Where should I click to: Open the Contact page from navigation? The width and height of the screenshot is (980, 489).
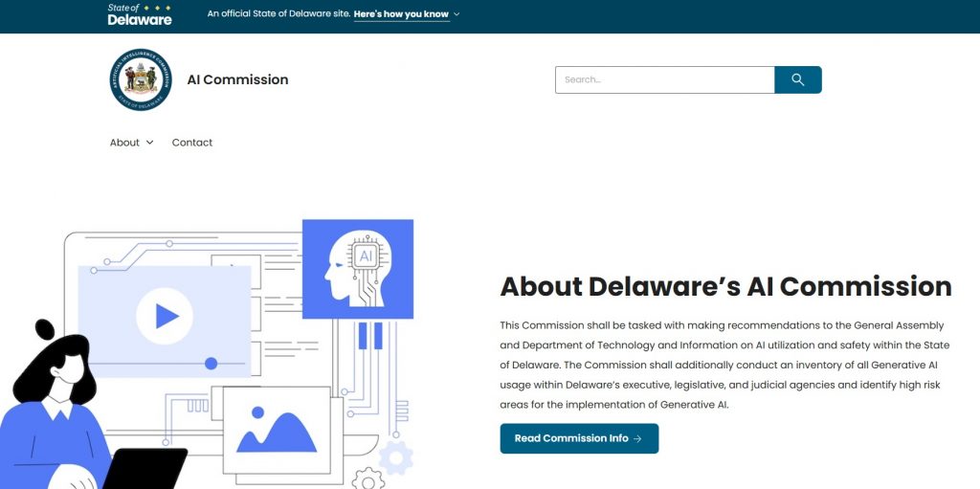tap(192, 143)
